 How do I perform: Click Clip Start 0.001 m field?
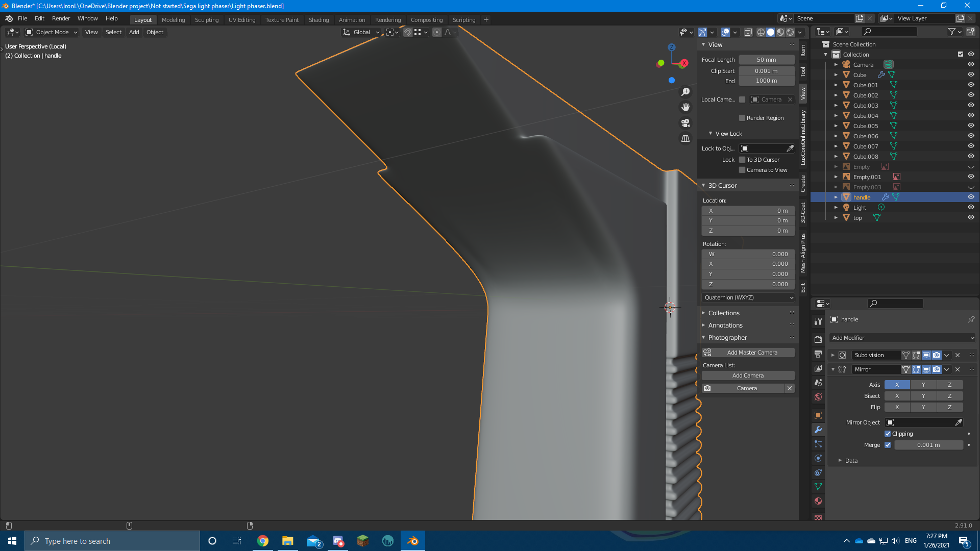pyautogui.click(x=767, y=71)
